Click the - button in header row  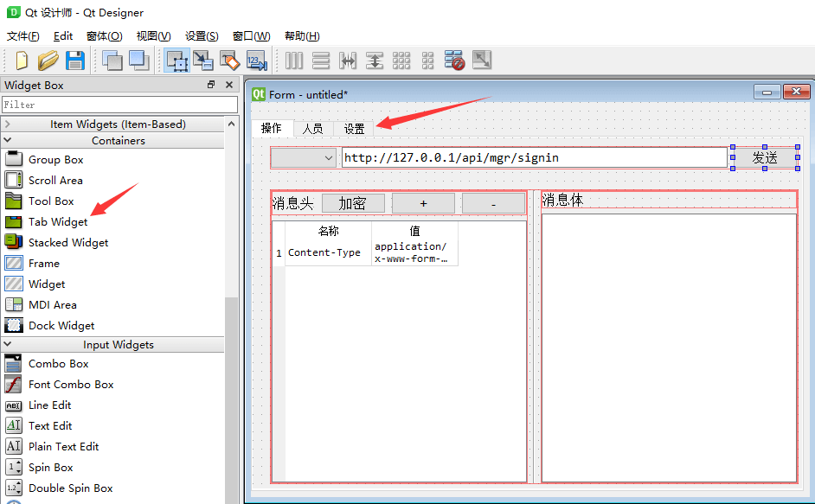tap(493, 204)
